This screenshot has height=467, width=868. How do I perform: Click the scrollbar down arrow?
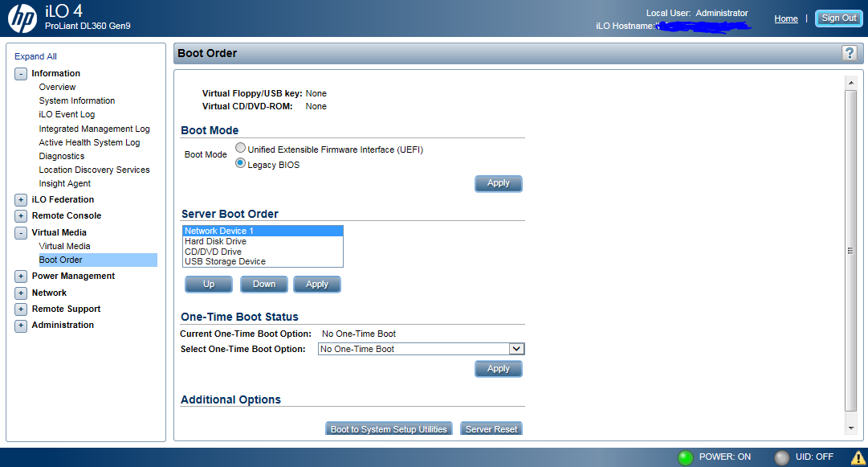(851, 428)
